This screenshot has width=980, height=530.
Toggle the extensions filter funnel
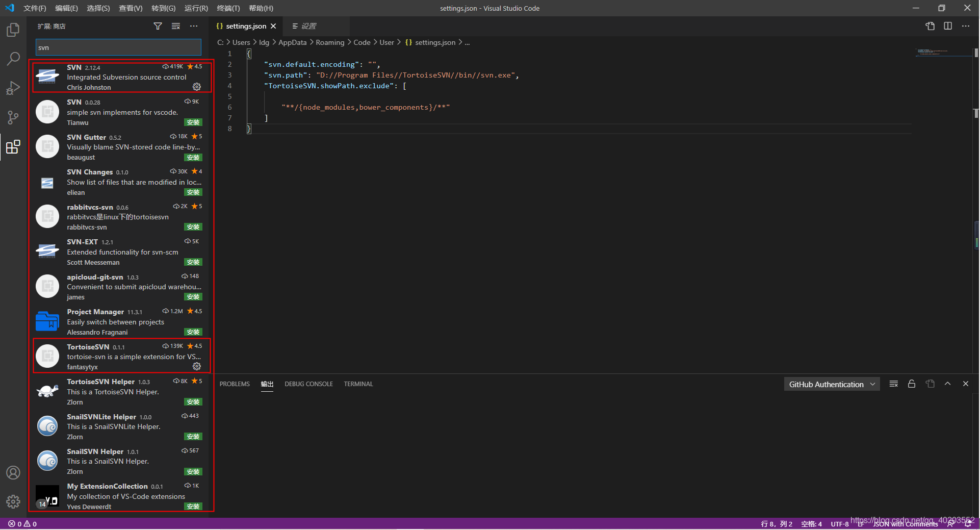(158, 26)
